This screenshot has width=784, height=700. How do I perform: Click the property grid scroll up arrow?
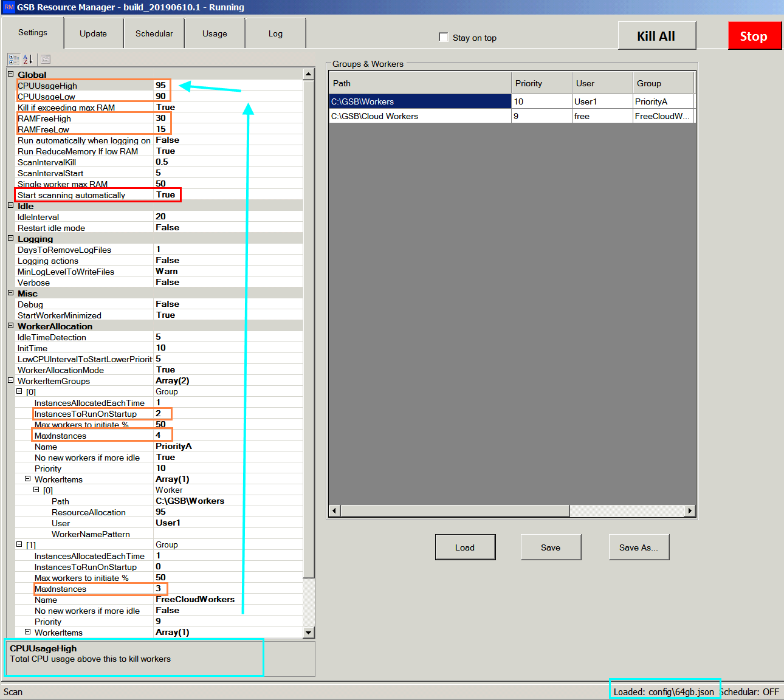(x=309, y=74)
